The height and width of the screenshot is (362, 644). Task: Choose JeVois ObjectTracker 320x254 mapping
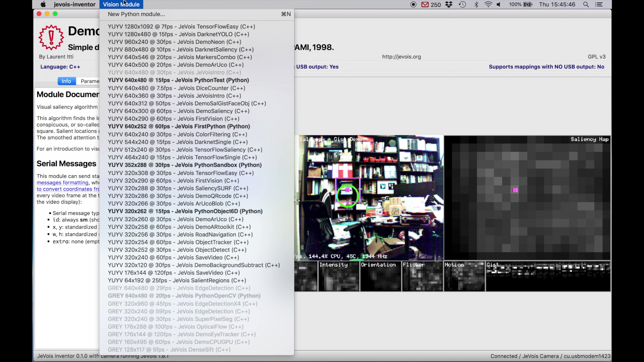click(x=178, y=242)
